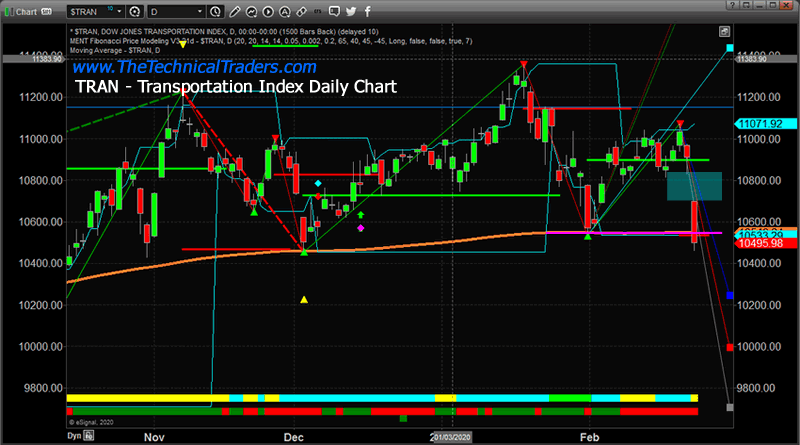The image size is (800, 445).
Task: Open the chat comment bubble icon
Action: pyautogui.click(x=334, y=11)
